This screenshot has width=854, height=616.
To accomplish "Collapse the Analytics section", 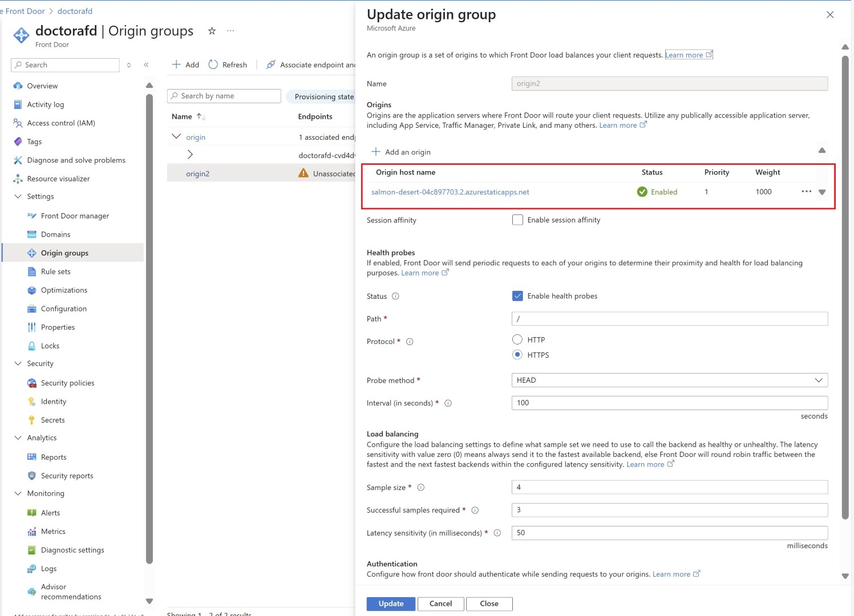I will pos(18,437).
